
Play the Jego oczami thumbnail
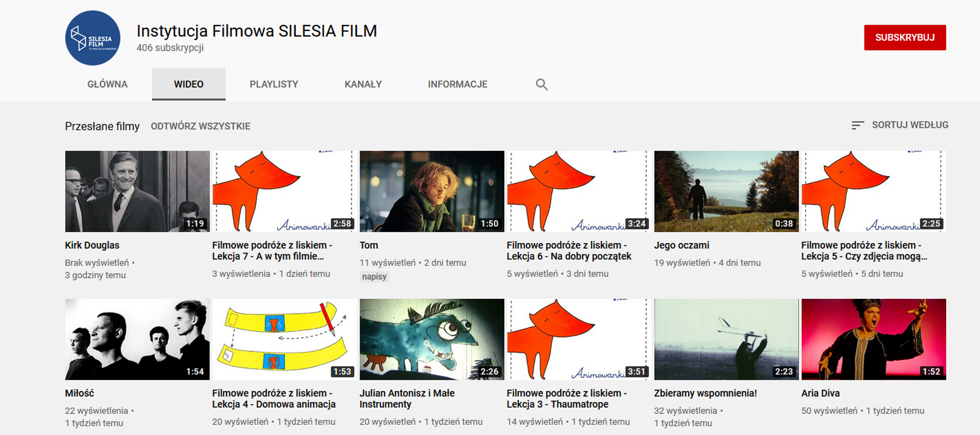pyautogui.click(x=726, y=191)
